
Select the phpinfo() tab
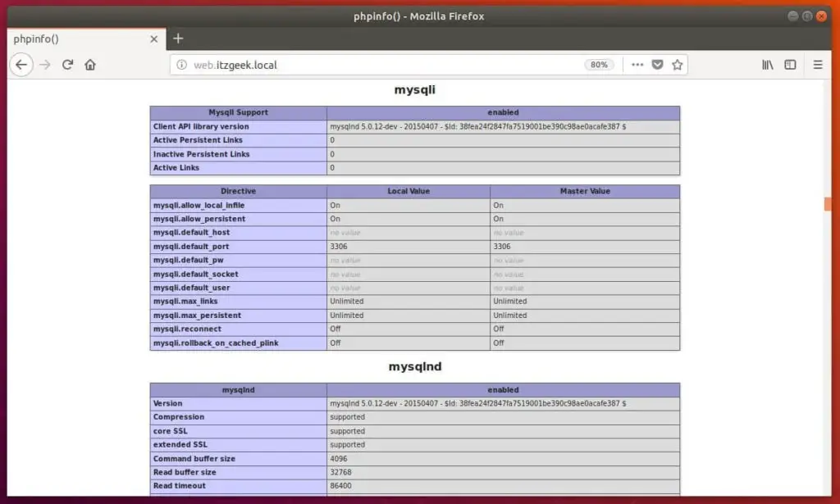86,39
